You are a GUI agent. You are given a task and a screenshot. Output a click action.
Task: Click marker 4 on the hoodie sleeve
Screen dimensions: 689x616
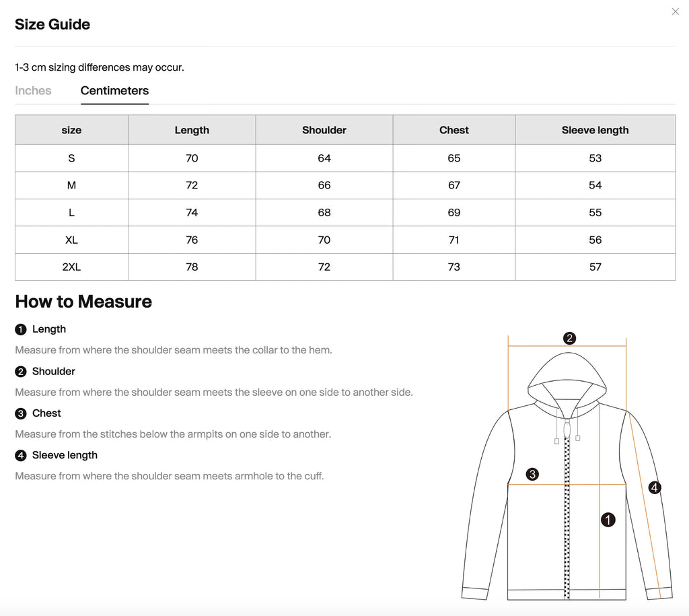point(655,487)
